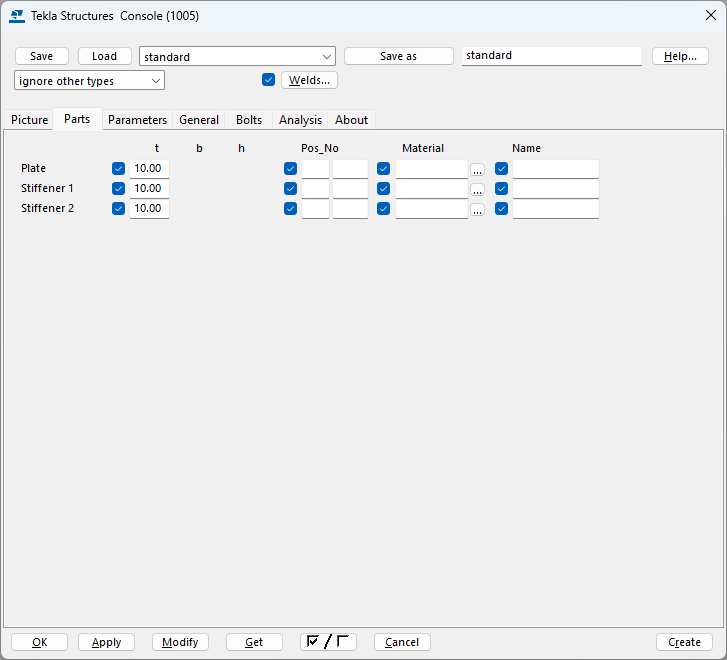Uncheck the Plate Pos_No checkbox
727x660 pixels.
(x=290, y=168)
